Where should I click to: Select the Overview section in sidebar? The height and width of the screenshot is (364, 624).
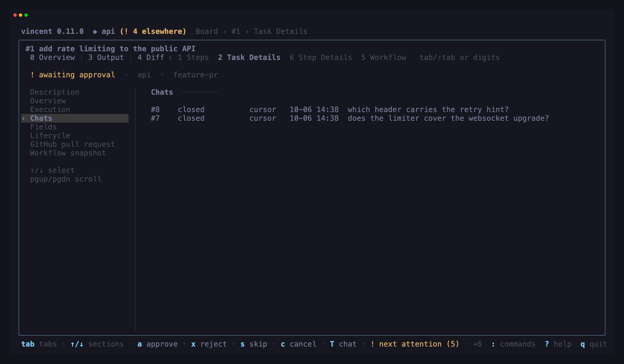48,101
